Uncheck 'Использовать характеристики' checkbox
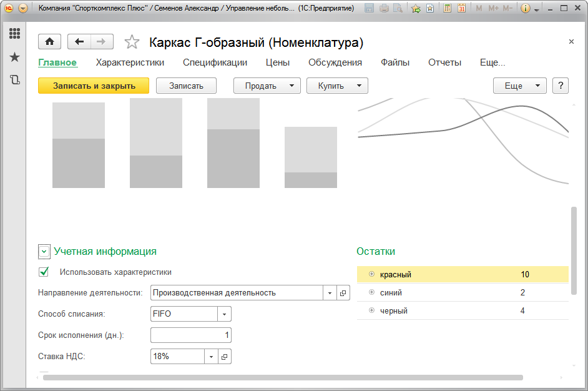 (x=44, y=272)
